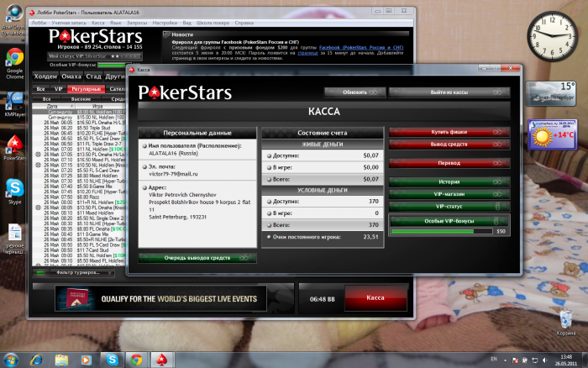Click Очередь выводов средств button
The height and width of the screenshot is (368, 588).
(197, 258)
